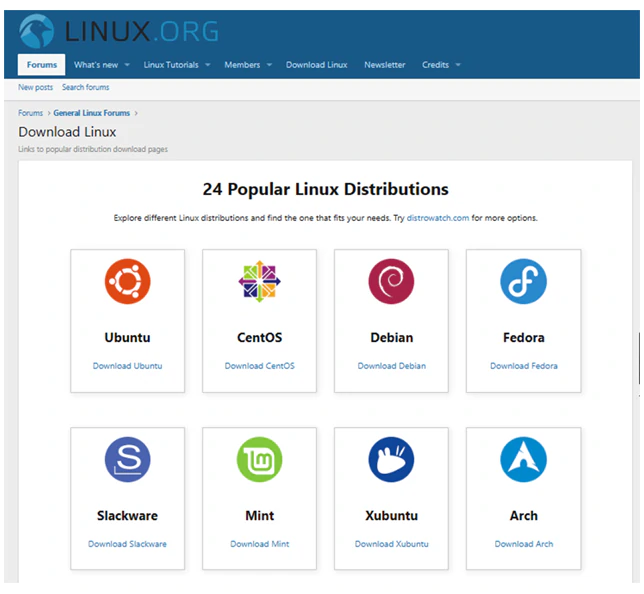The image size is (644, 594).
Task: Click the Arch card heading
Action: point(524,516)
